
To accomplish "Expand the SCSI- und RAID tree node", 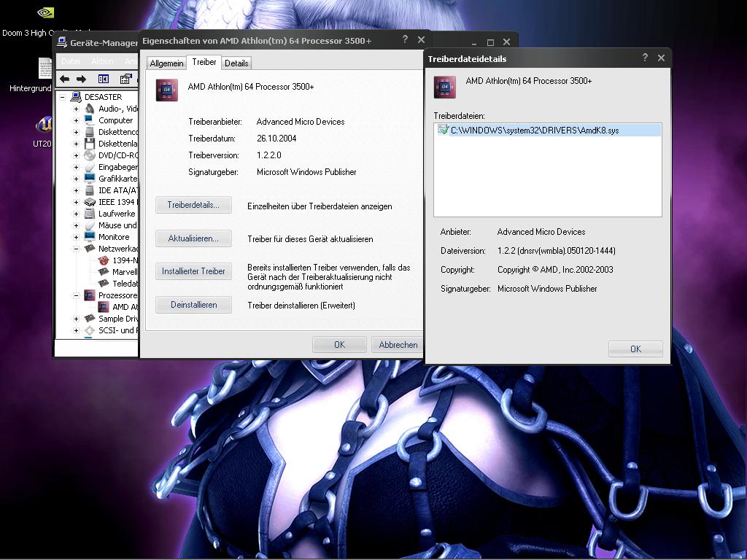I will (x=76, y=330).
